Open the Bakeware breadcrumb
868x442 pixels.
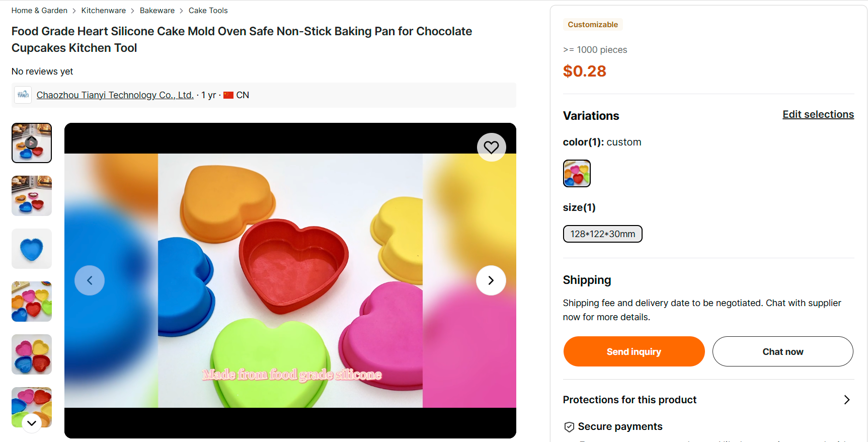157,11
